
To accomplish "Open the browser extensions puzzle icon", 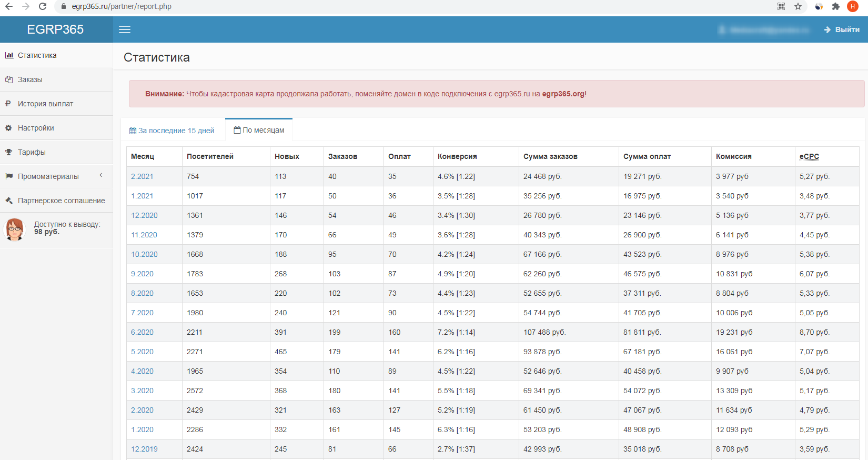I will pos(835,6).
